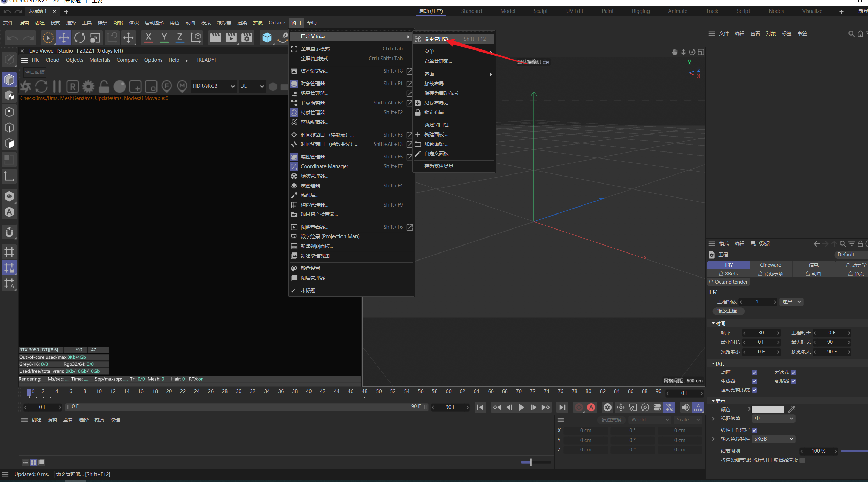Image resolution: width=868 pixels, height=482 pixels.
Task: Select the Move tool in top toolbar
Action: coord(64,38)
